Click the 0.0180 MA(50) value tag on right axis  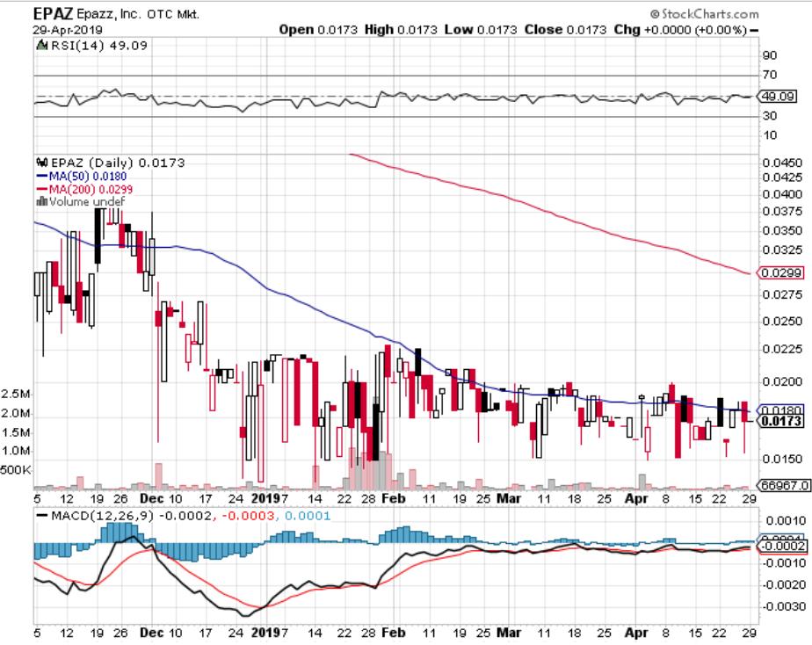pos(781,409)
